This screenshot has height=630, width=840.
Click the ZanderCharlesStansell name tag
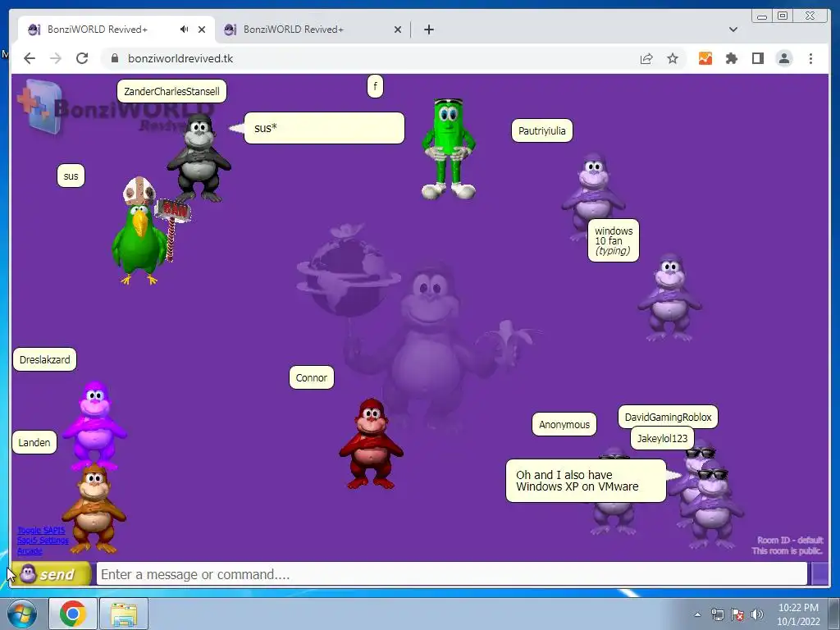(x=171, y=91)
